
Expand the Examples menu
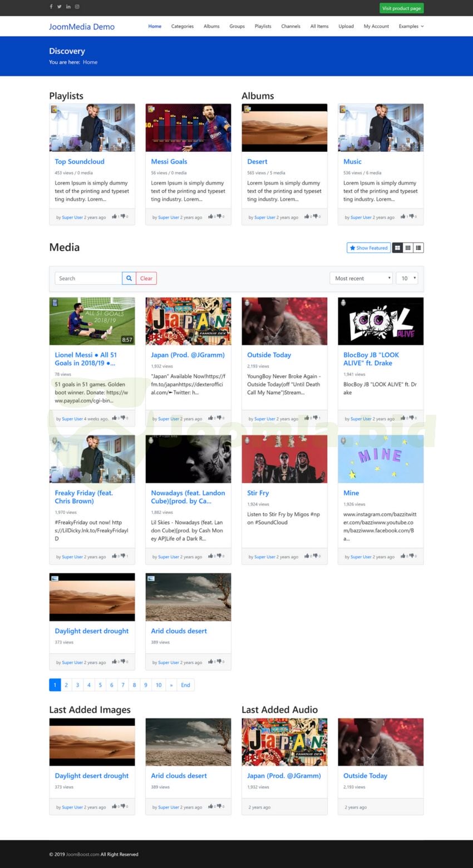click(411, 26)
